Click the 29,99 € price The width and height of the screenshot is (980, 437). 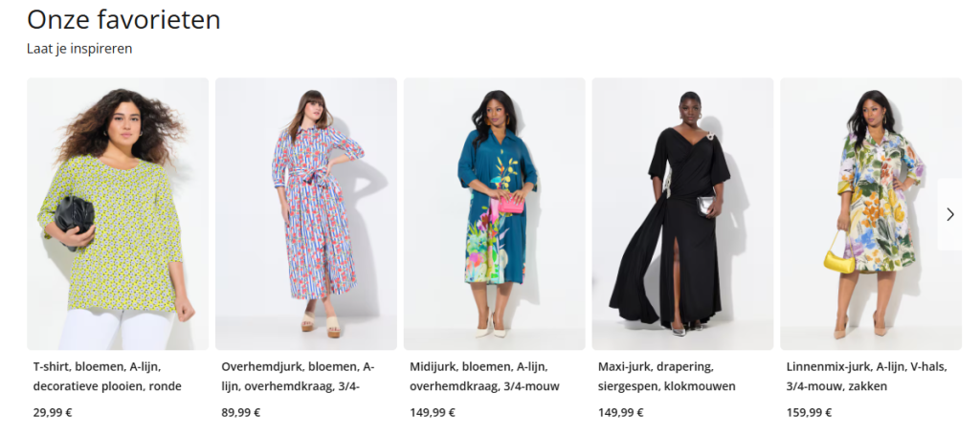click(x=54, y=413)
